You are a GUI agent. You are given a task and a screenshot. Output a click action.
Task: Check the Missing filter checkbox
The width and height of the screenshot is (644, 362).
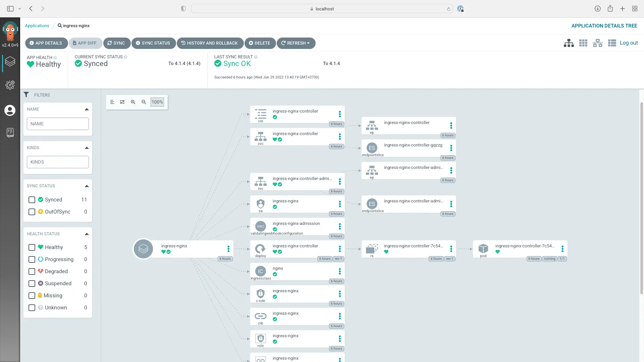32,296
